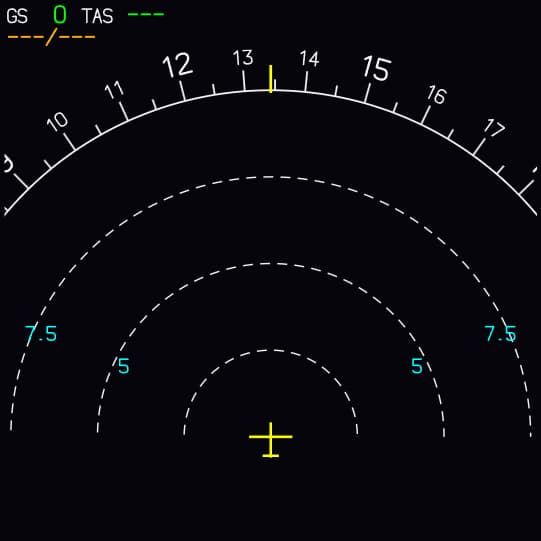541x541 pixels.
Task: Click the TAS label
Action: [97, 16]
